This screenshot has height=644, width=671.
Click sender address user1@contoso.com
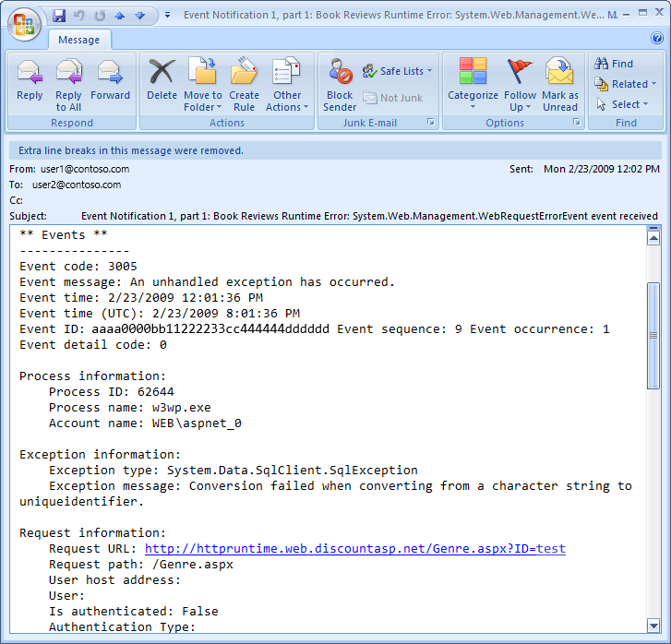click(85, 169)
